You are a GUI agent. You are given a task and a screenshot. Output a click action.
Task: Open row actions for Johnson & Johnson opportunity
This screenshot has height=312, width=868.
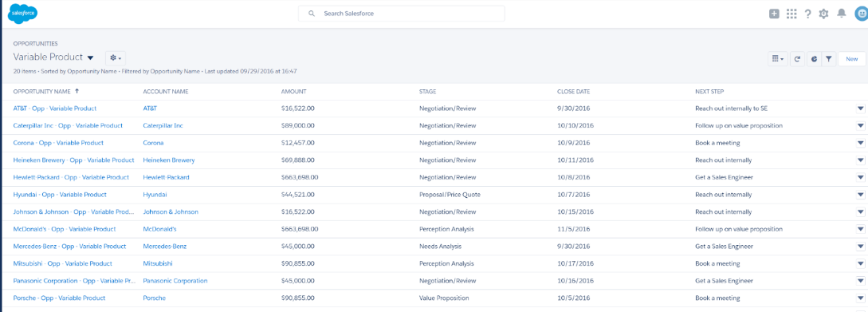[860, 211]
